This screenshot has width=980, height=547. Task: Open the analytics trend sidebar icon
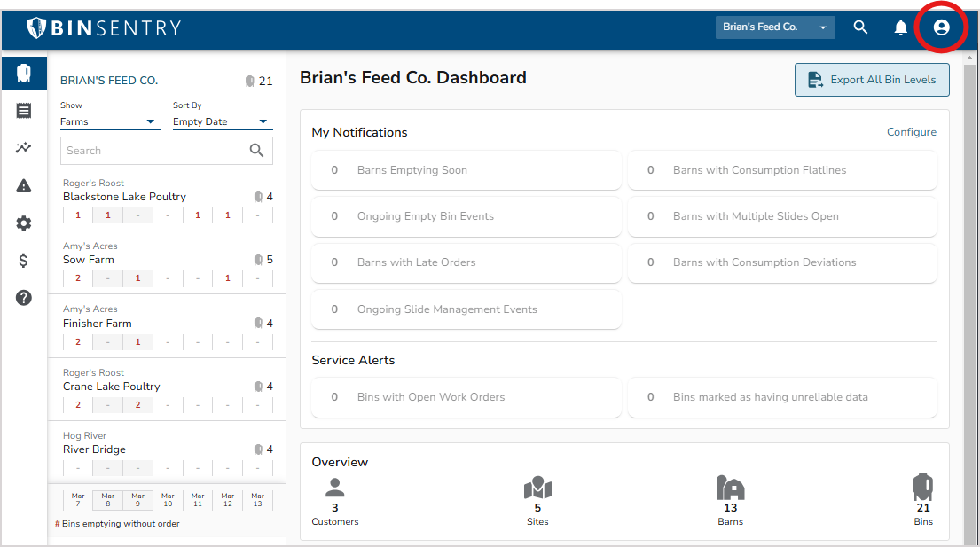(x=24, y=148)
